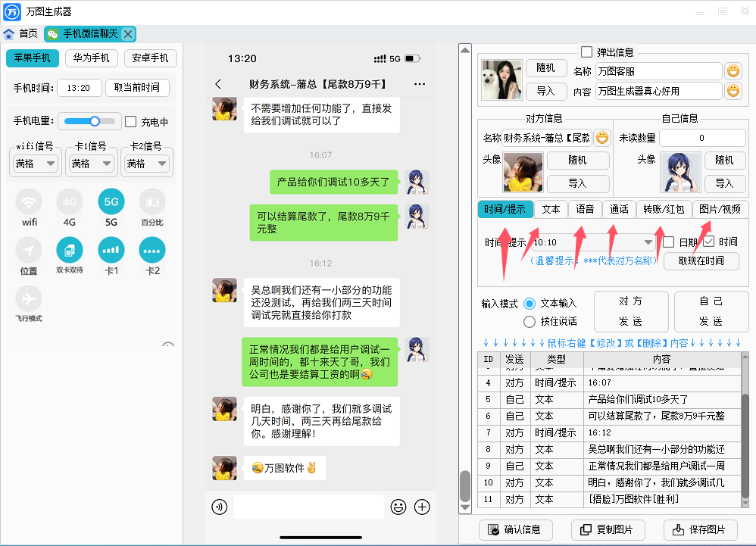The width and height of the screenshot is (756, 546).
Task: Tap the plus icon in chat bar
Action: pyautogui.click(x=423, y=507)
